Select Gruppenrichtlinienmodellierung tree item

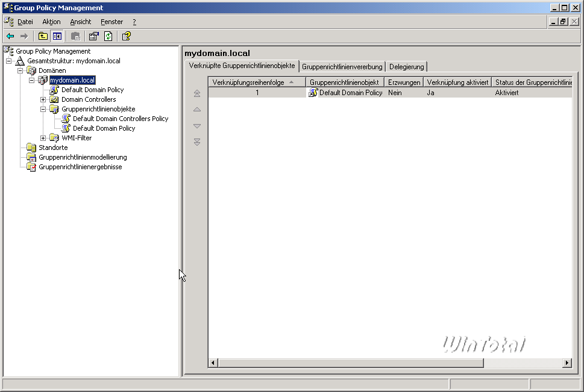click(83, 157)
